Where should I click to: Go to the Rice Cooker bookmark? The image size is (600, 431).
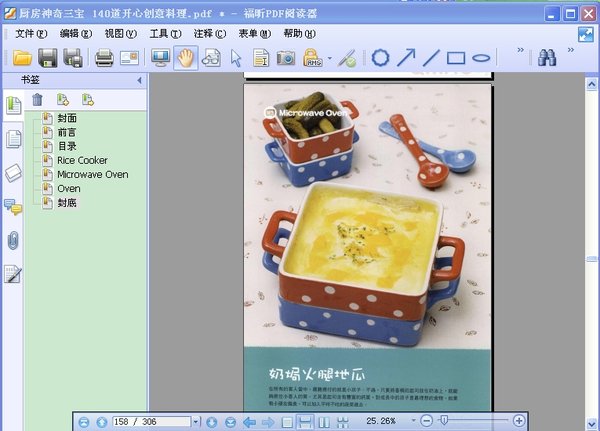(x=82, y=160)
